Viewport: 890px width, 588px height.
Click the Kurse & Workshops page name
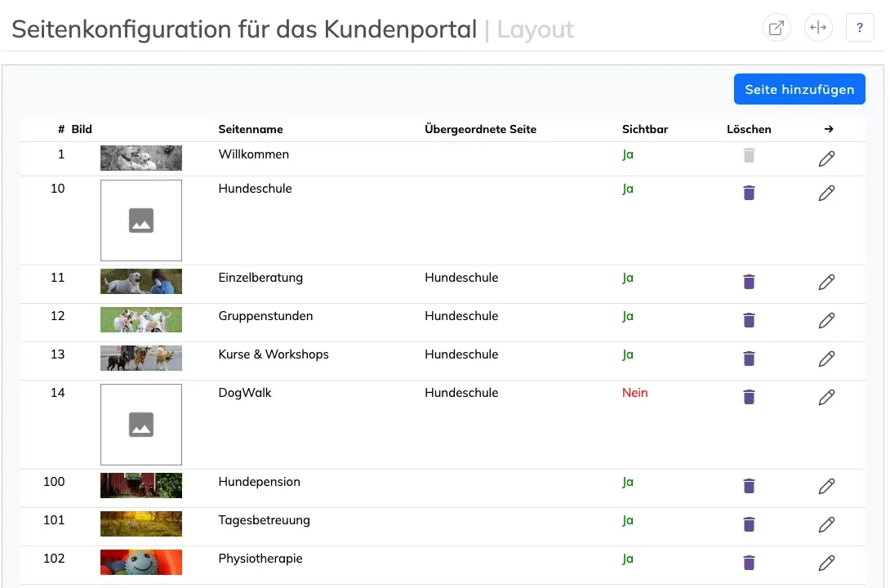coord(274,354)
